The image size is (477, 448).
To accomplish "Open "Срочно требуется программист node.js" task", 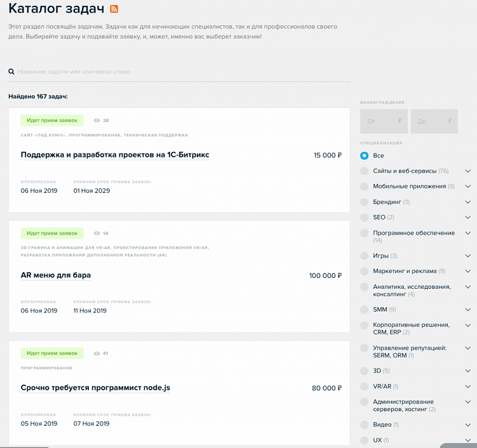I will coord(95,388).
